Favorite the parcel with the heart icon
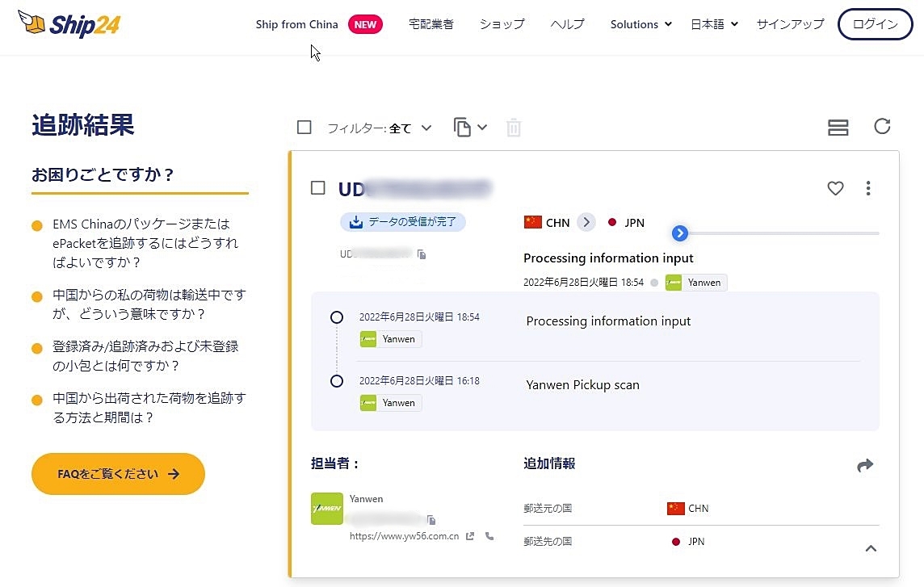Image resolution: width=924 pixels, height=587 pixels. tap(835, 188)
